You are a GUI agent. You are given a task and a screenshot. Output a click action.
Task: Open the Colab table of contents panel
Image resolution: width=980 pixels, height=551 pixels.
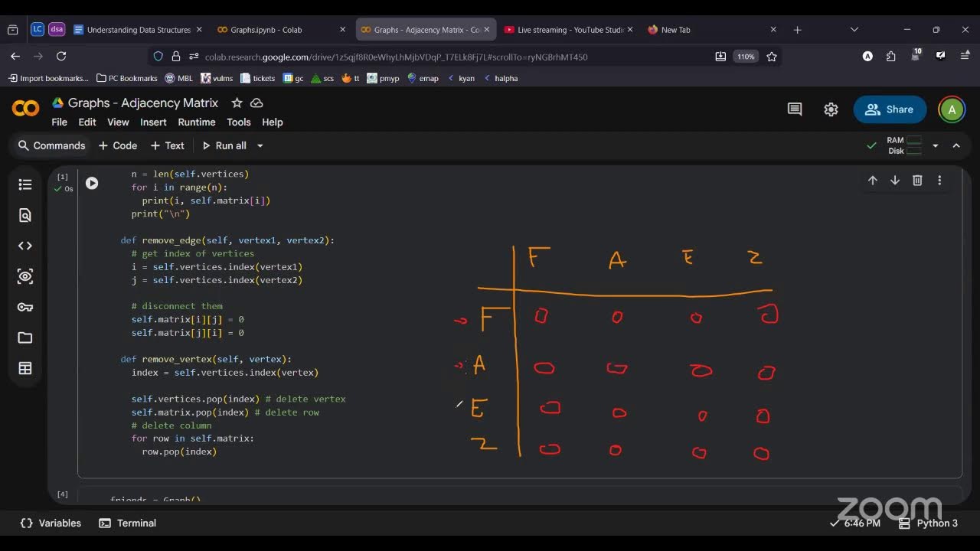(25, 184)
